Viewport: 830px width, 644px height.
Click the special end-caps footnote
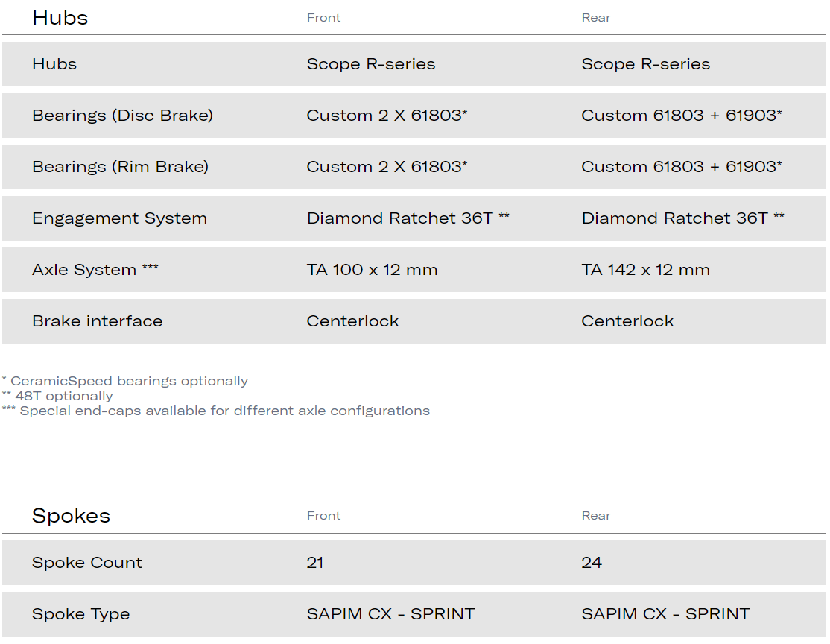tap(216, 411)
